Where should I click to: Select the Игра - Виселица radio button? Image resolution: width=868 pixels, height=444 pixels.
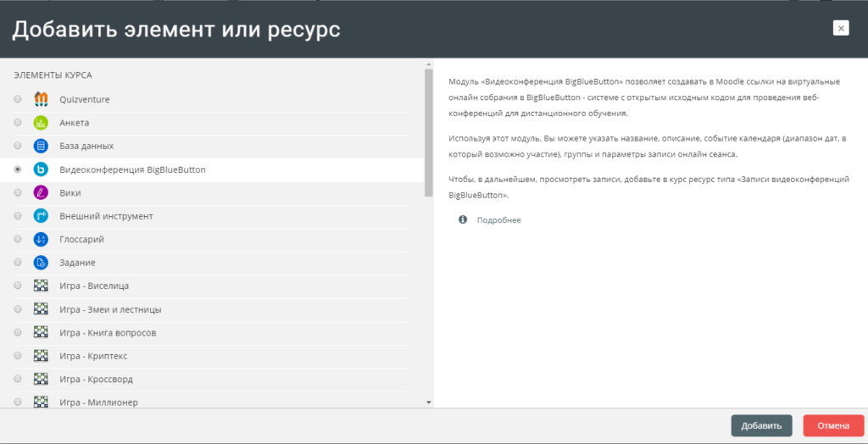tap(18, 286)
